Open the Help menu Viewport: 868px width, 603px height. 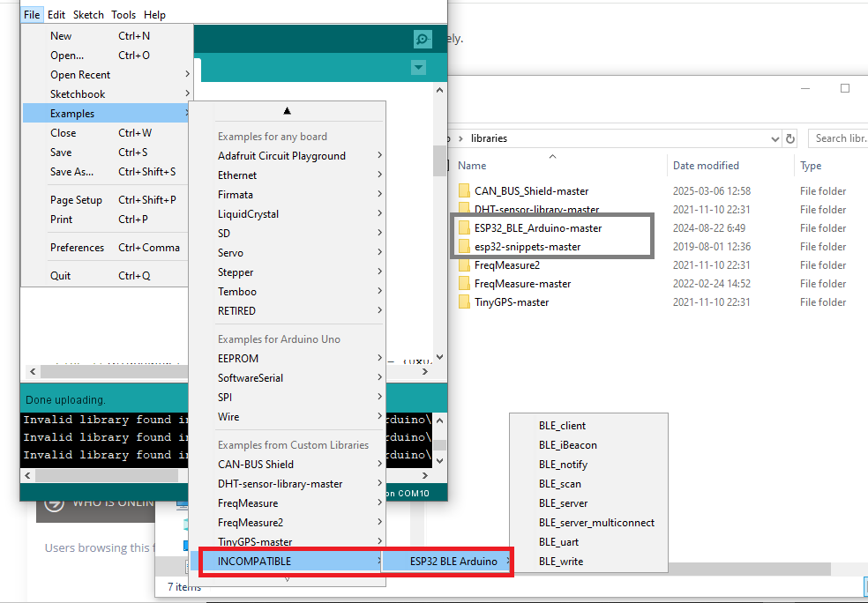tap(154, 15)
